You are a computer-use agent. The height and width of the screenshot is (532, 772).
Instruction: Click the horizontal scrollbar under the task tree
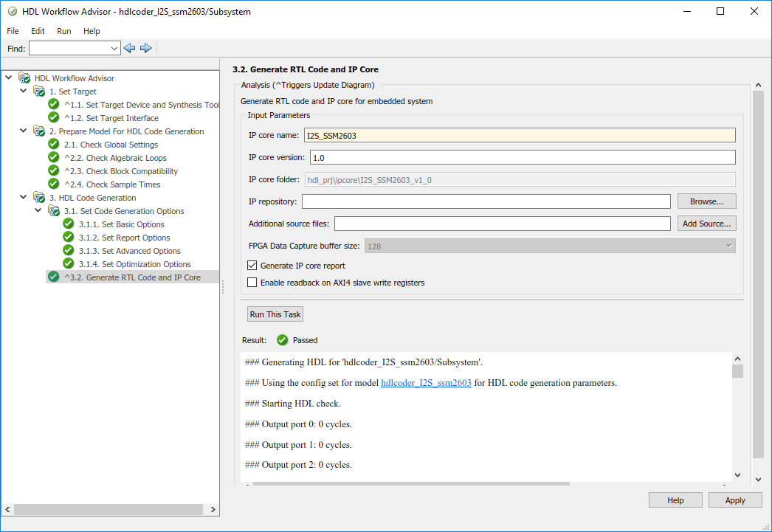point(111,510)
